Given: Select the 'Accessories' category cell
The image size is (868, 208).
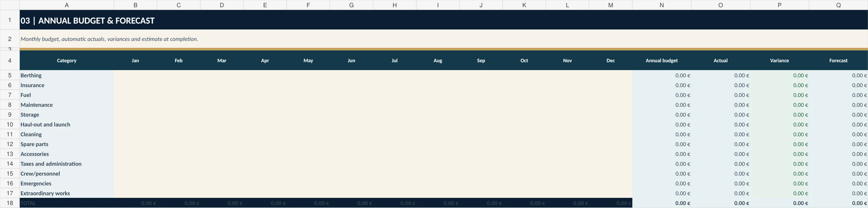Looking at the screenshot, I should point(67,154).
